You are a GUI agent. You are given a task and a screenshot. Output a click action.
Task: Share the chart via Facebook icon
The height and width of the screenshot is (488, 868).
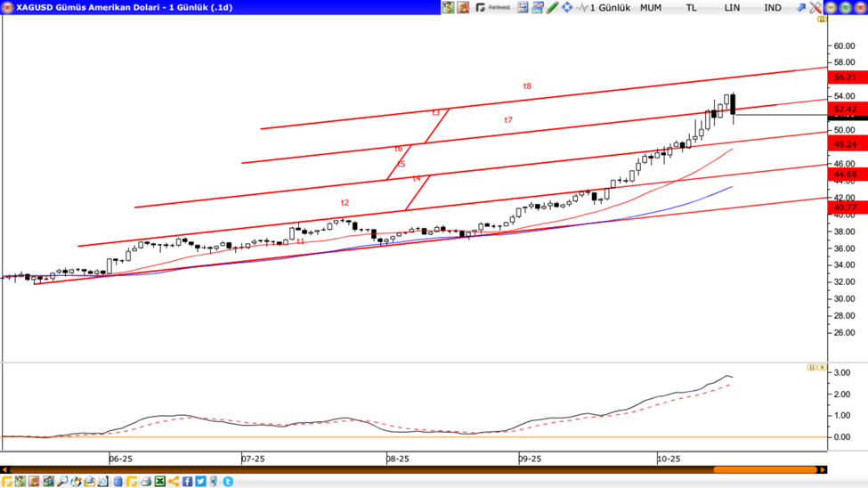[x=188, y=482]
